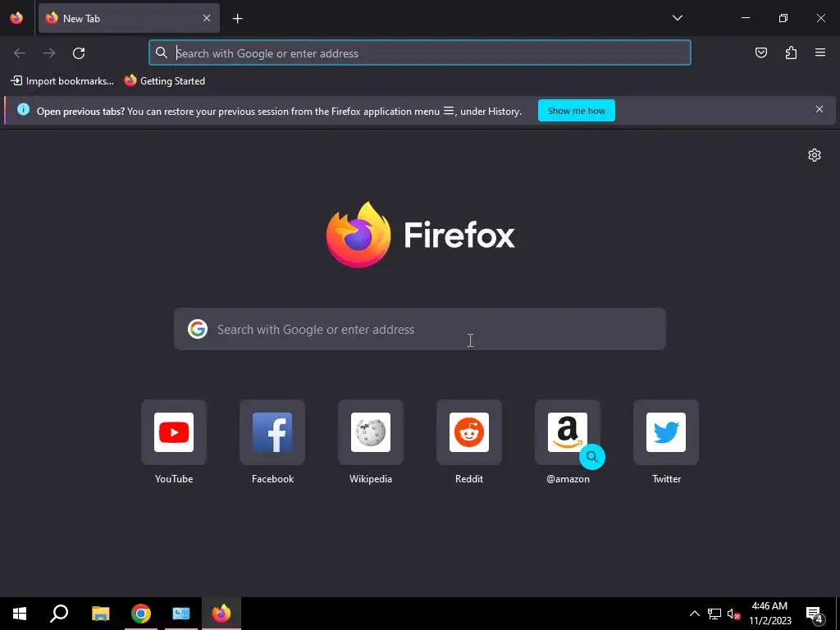This screenshot has height=630, width=840.
Task: Open the Facebook shortcut tile
Action: click(272, 432)
